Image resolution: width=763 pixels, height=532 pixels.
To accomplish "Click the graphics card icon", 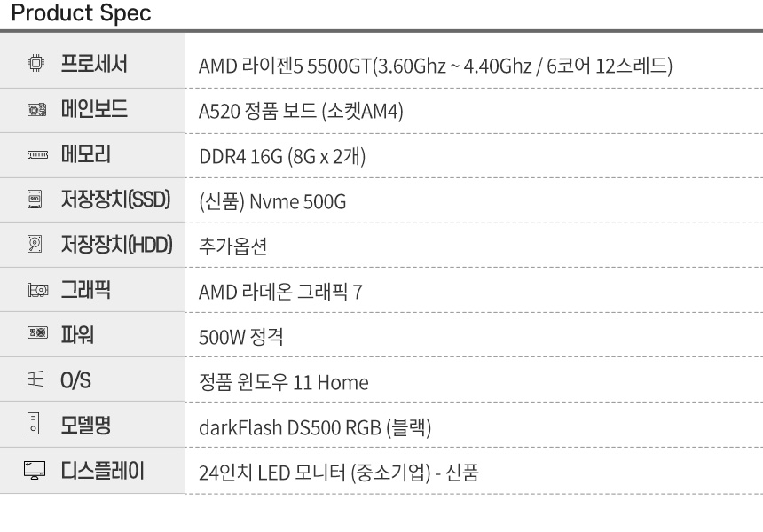I will coord(36,291).
